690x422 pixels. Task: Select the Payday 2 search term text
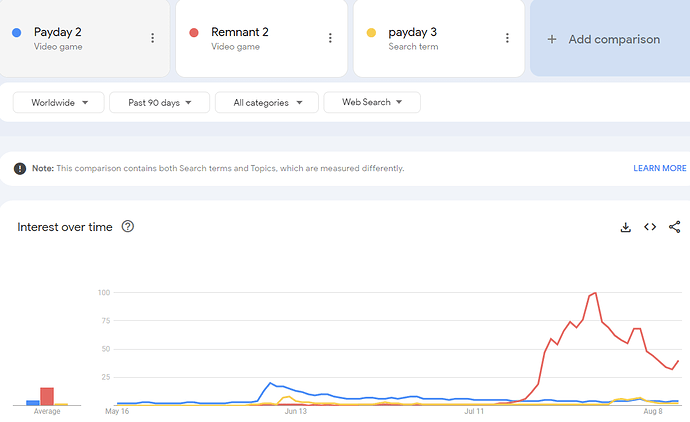tap(58, 32)
